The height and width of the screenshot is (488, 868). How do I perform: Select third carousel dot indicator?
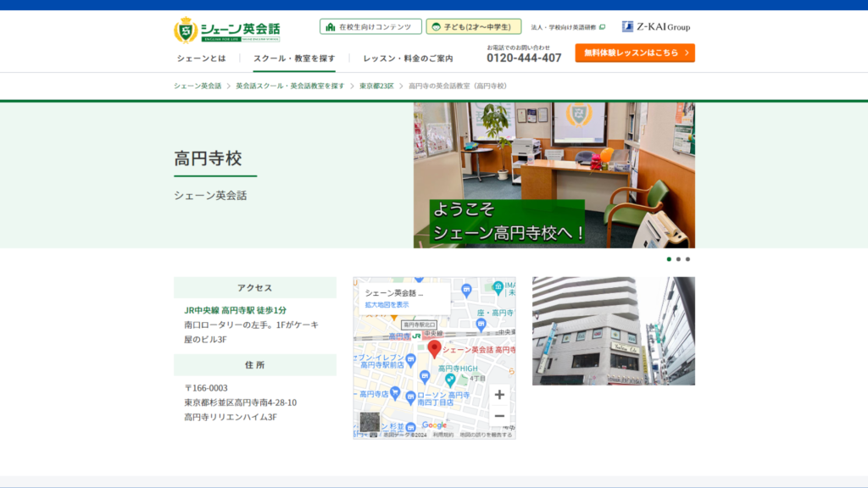click(x=688, y=259)
